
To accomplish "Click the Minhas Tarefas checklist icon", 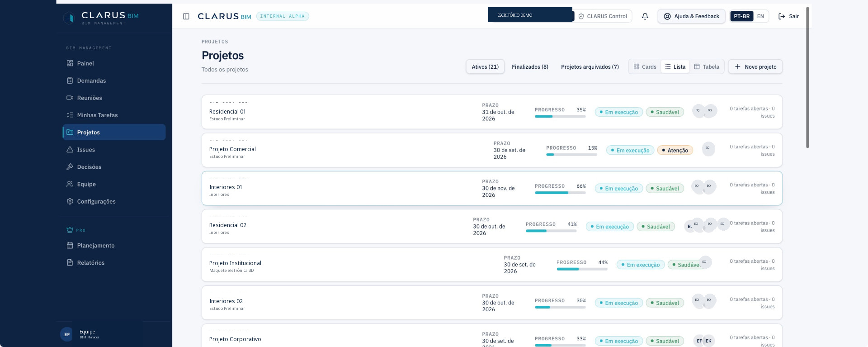I will click(x=70, y=115).
